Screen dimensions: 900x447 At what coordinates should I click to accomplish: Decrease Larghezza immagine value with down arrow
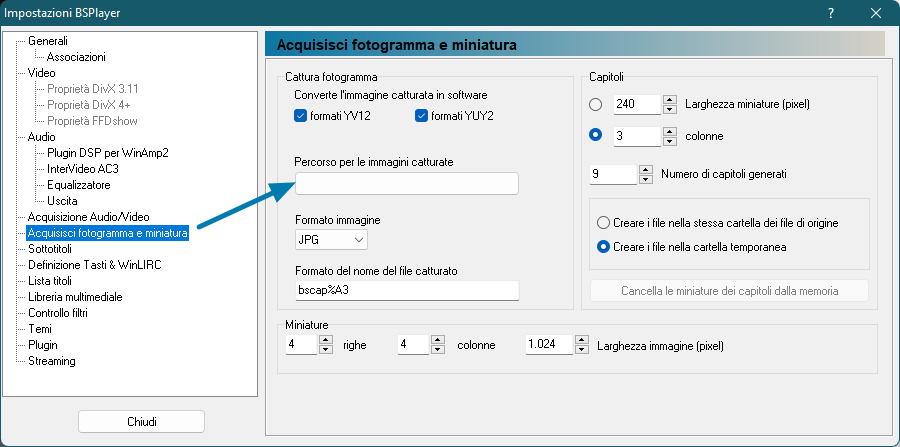582,350
